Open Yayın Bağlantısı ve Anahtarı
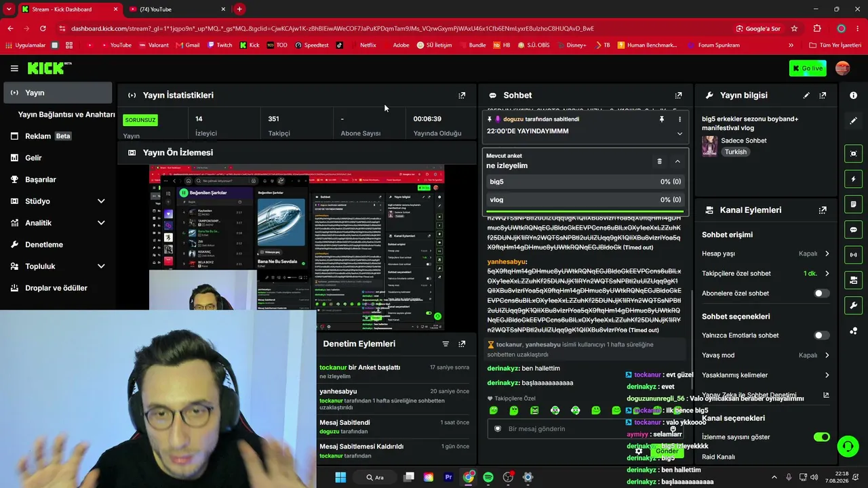The height and width of the screenshot is (488, 868). click(x=66, y=115)
